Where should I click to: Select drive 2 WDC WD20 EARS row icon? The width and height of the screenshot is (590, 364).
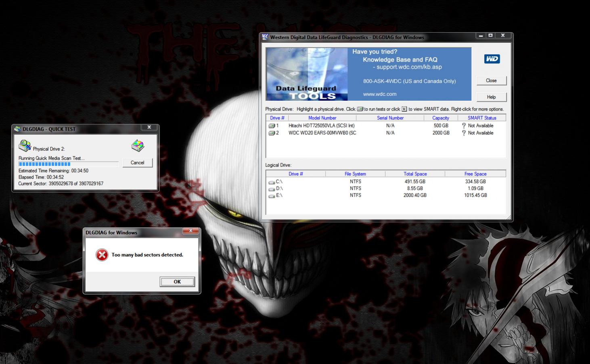coord(272,133)
